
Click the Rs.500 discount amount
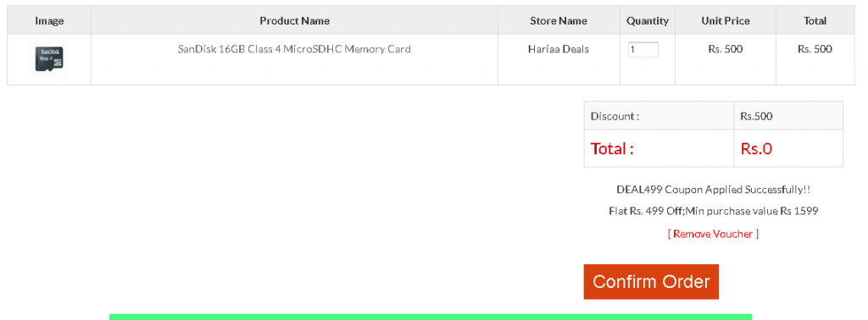[756, 117]
